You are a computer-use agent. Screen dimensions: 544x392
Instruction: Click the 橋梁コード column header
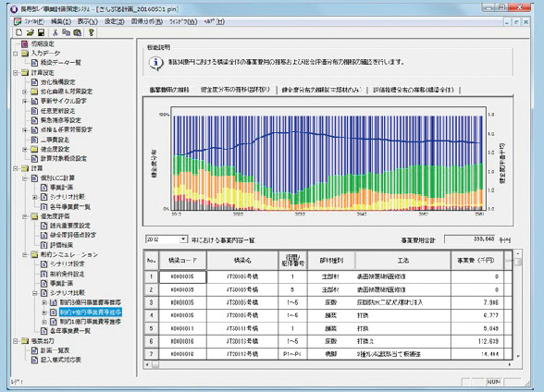182,261
